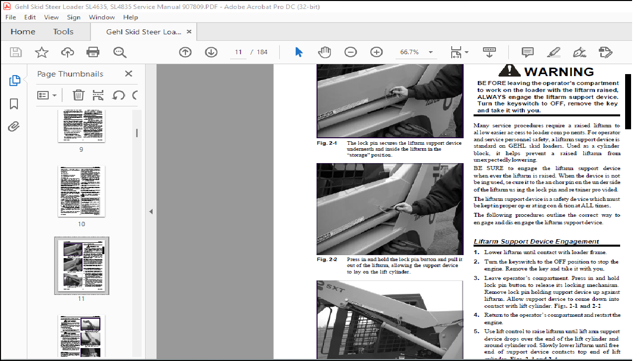Click the rotate counterclockwise thumbnail icon

tap(118, 95)
